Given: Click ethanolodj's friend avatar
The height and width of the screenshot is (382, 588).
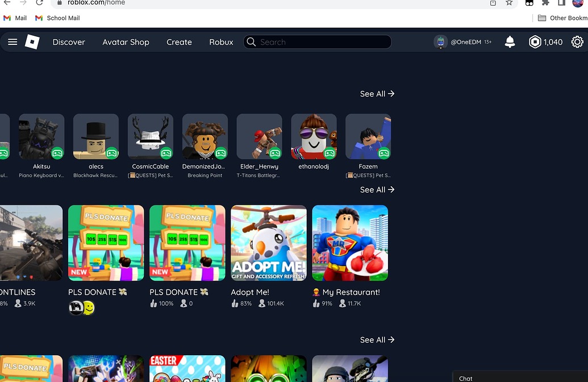Looking at the screenshot, I should pyautogui.click(x=314, y=136).
